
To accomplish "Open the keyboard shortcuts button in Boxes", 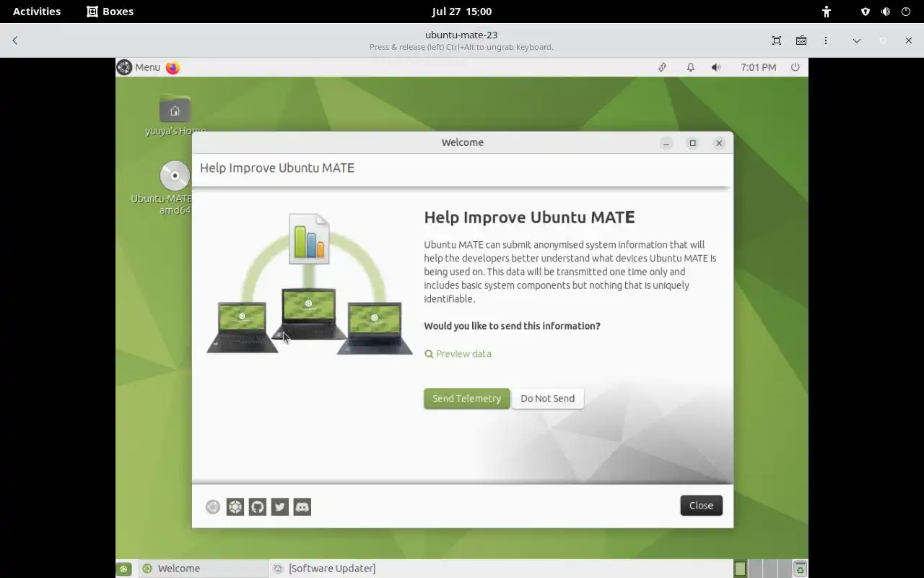I will (801, 40).
